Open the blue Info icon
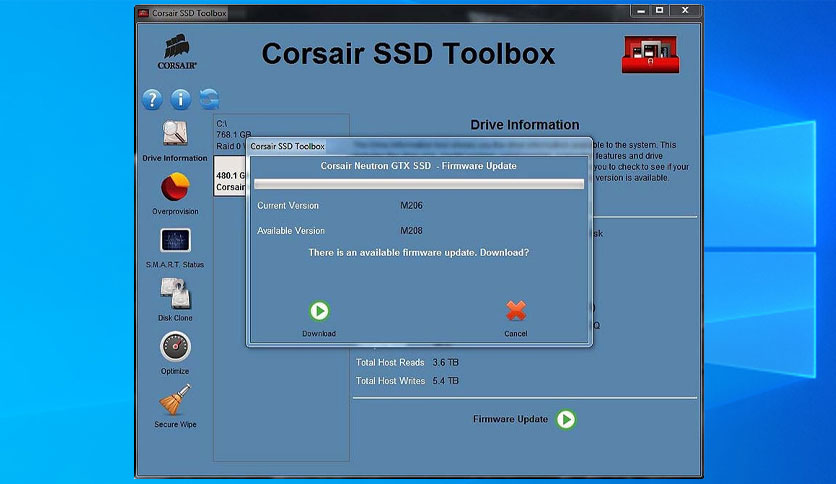The image size is (836, 484). 181,99
